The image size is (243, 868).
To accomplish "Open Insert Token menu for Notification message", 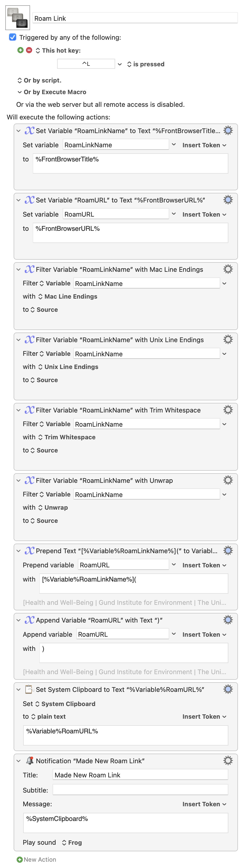I will click(x=204, y=804).
